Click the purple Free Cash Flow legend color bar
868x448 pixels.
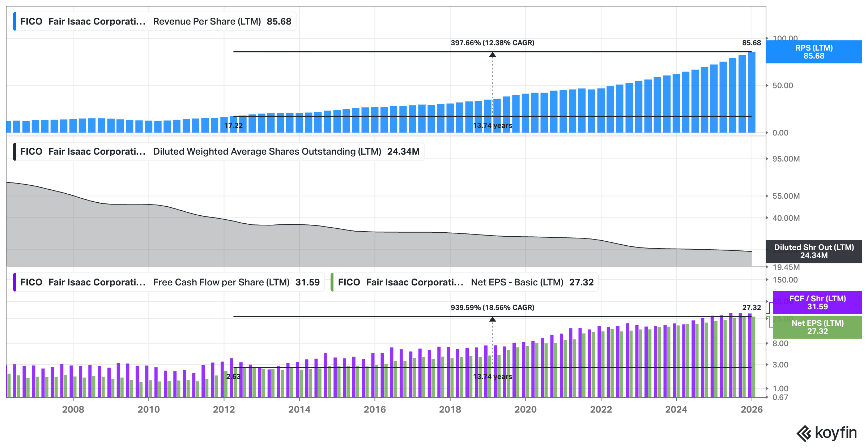point(14,282)
